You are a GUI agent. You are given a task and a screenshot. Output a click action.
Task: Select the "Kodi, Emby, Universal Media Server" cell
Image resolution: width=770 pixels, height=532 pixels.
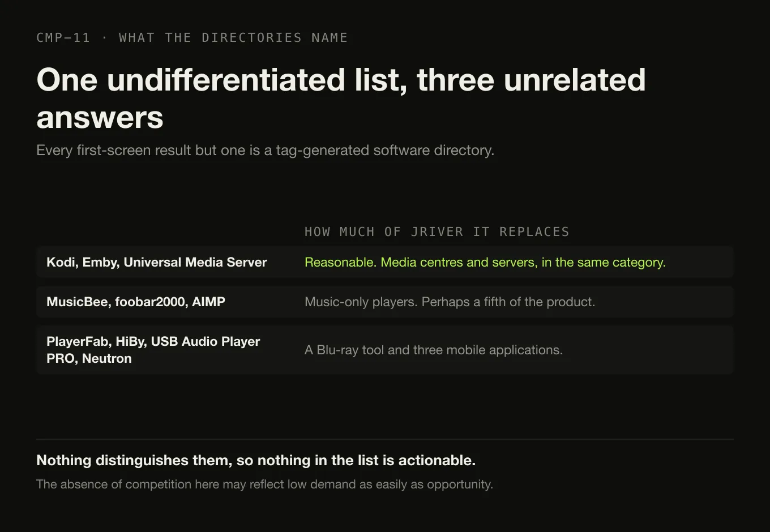pos(157,263)
